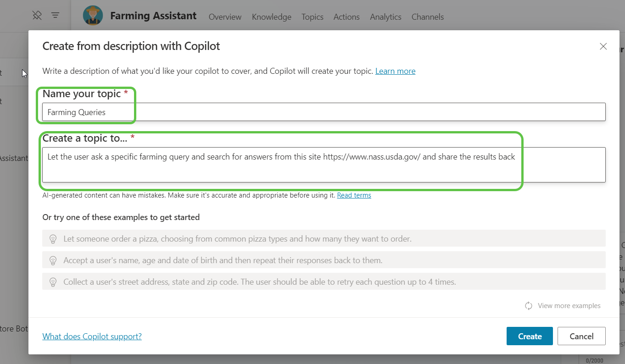This screenshot has height=364, width=625.
Task: Go to the Topics tab
Action: [x=312, y=17]
